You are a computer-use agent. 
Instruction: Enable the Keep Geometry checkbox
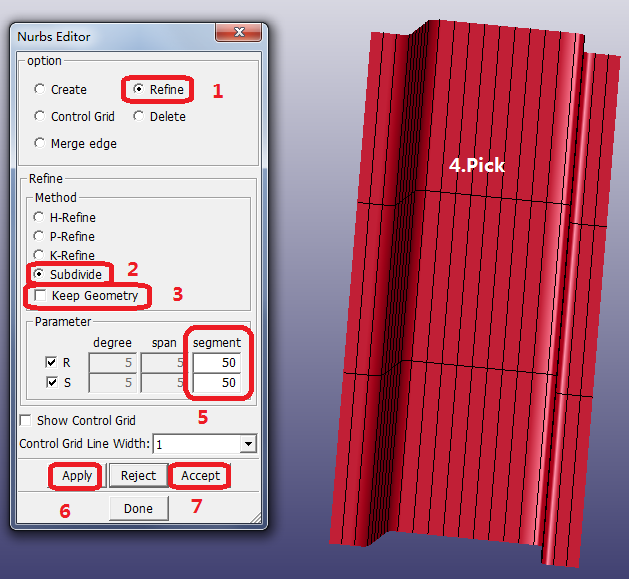tap(40, 295)
